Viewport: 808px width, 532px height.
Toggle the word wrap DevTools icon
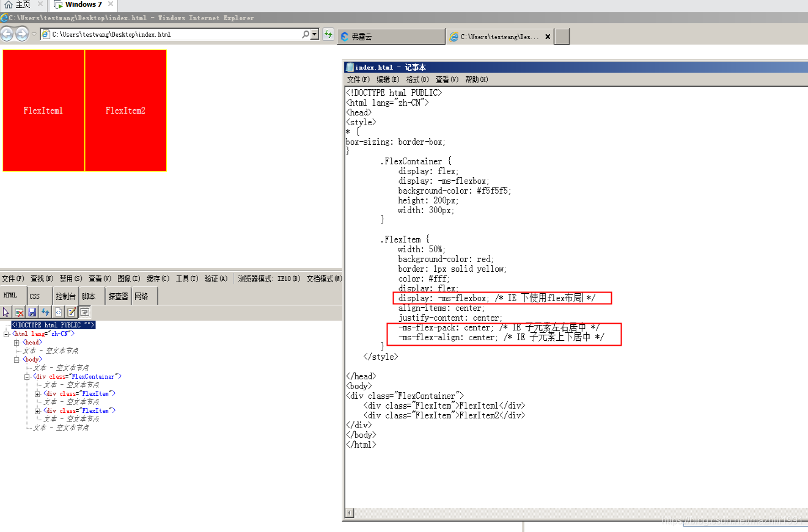pyautogui.click(x=84, y=312)
